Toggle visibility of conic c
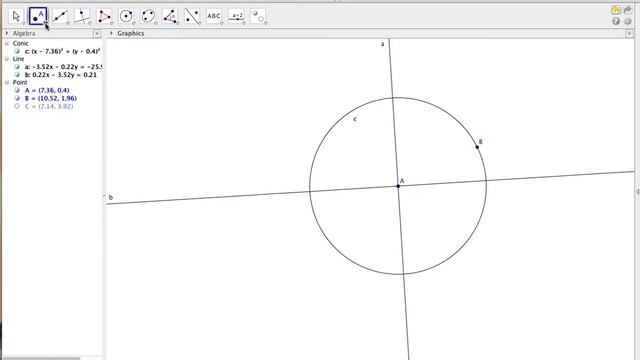This screenshot has width=640, height=360. pyautogui.click(x=17, y=51)
